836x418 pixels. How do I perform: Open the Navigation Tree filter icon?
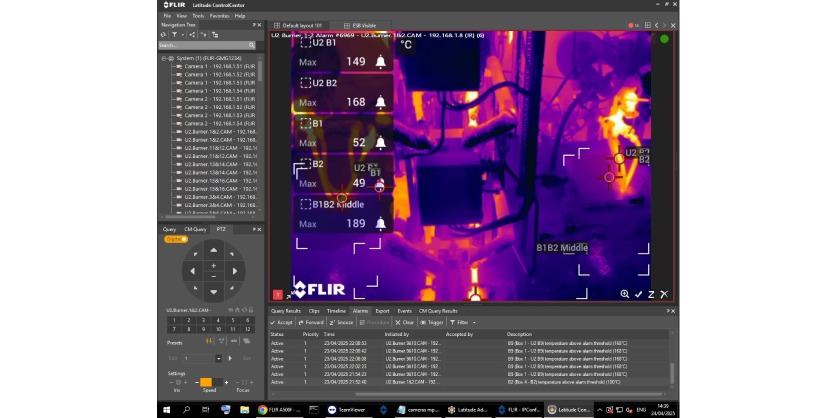[x=174, y=35]
